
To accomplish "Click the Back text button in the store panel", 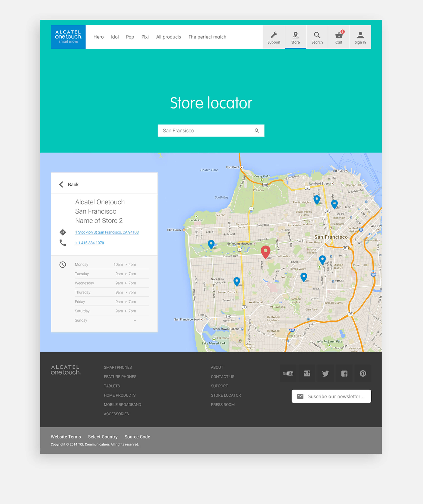I will [73, 185].
